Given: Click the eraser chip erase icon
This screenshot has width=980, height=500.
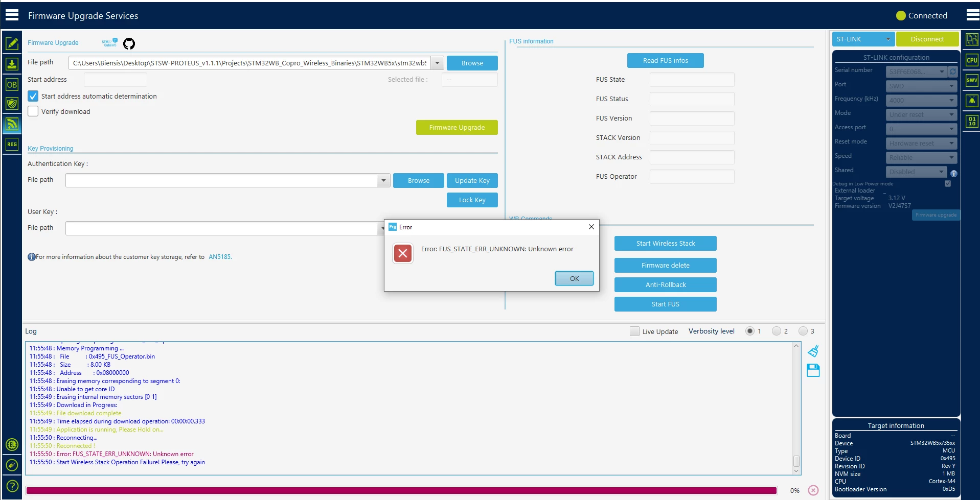Looking at the screenshot, I should point(12,465).
